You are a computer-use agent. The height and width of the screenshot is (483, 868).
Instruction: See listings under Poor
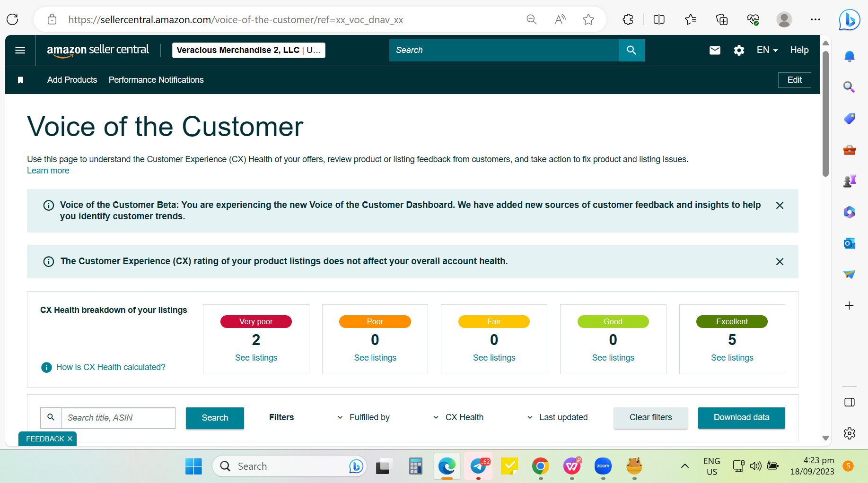click(375, 358)
